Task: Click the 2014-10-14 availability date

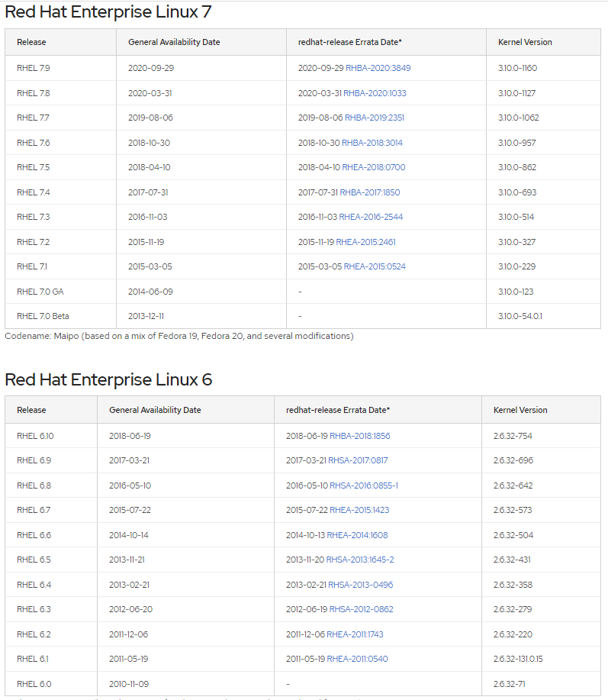Action: (x=129, y=535)
